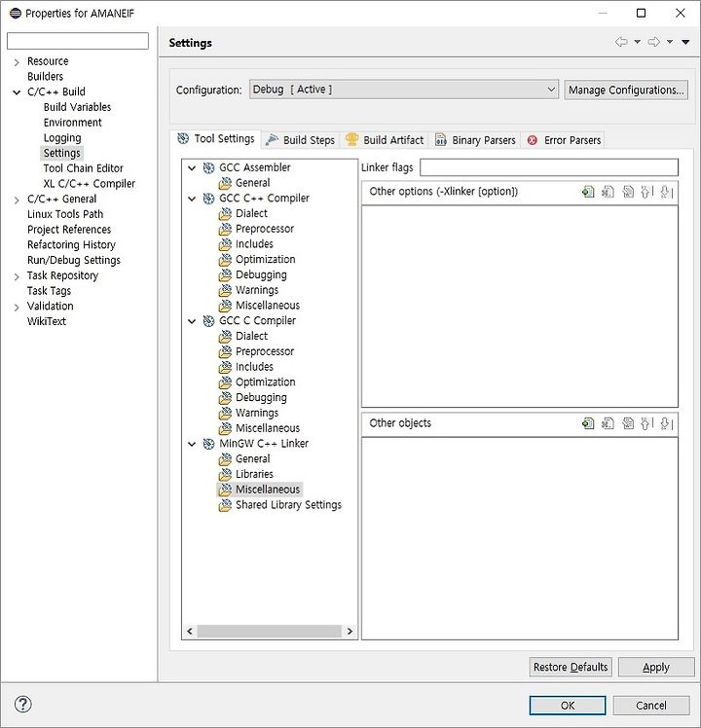
Task: Expand the Validation category
Action: [17, 307]
